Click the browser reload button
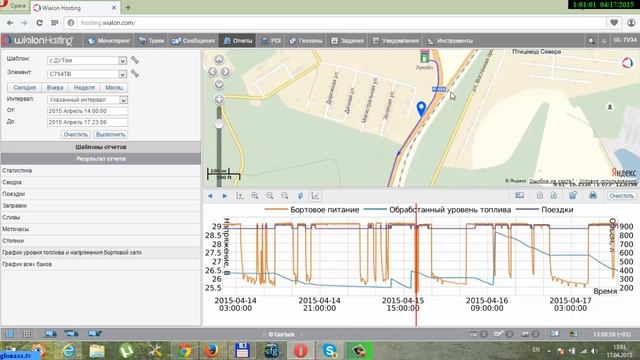The image size is (640, 360). tap(39, 23)
